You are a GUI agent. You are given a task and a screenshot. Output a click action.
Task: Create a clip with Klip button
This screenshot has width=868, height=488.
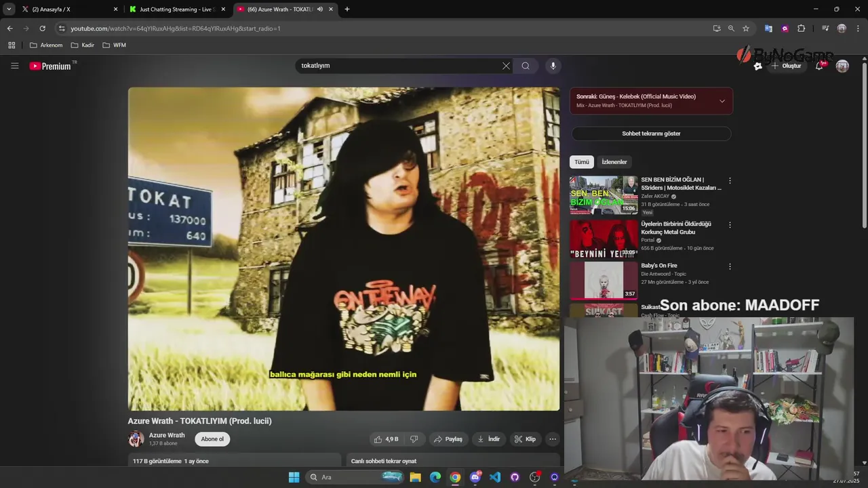[x=525, y=439]
